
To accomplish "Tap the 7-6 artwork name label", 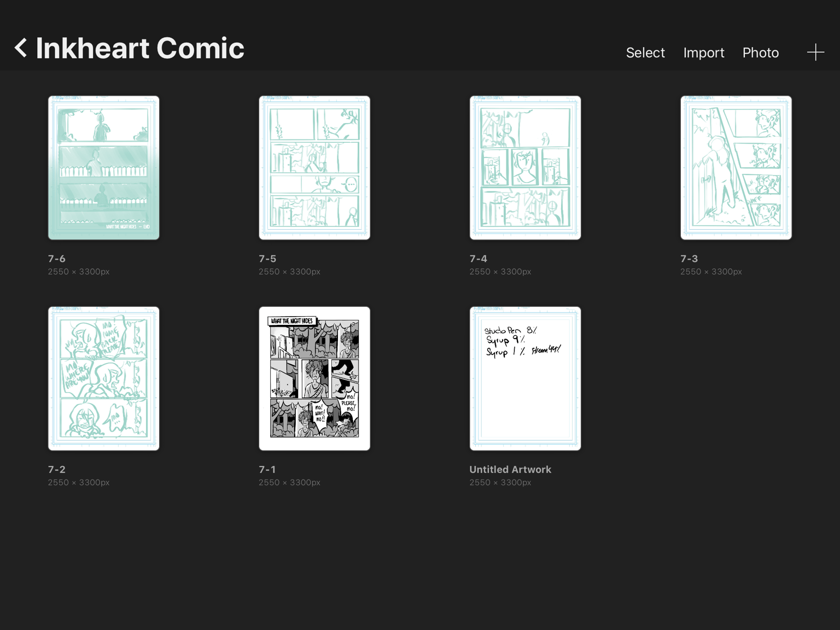I will point(57,259).
